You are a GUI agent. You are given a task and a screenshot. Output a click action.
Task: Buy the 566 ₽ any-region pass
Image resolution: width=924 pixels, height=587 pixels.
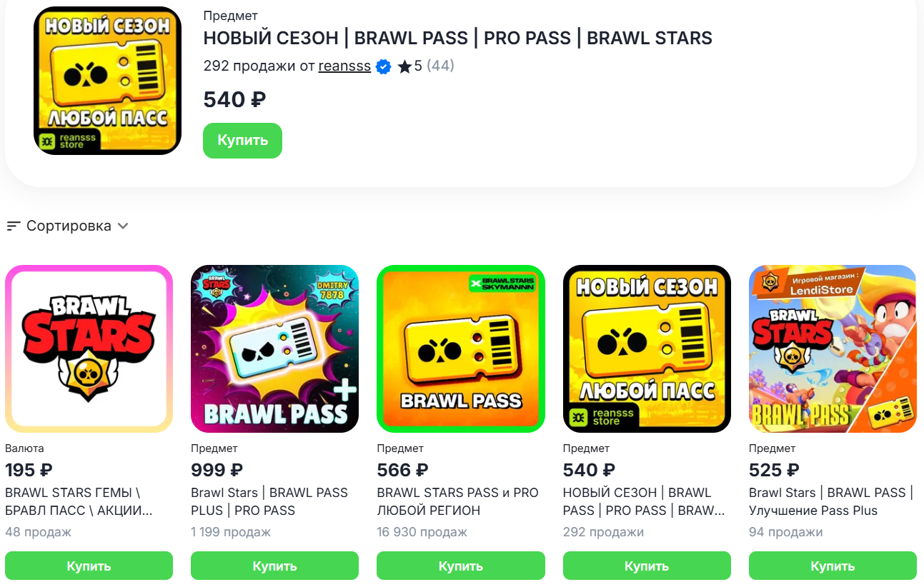click(x=461, y=566)
